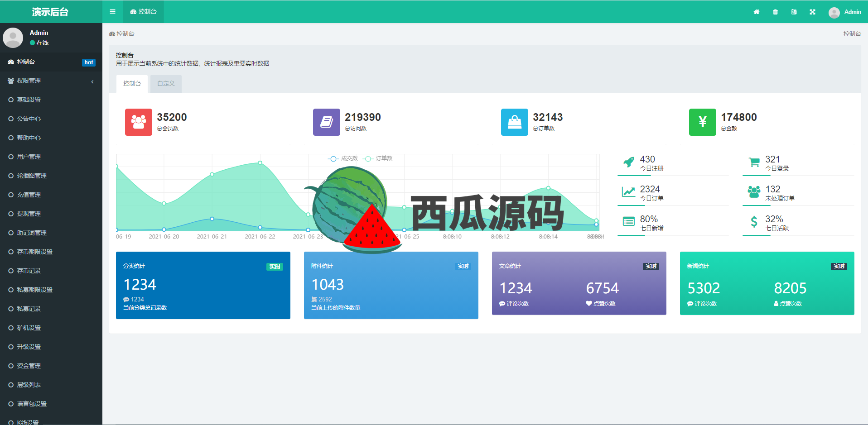Click hot badge on 控制台 item
This screenshot has height=425, width=868.
[89, 62]
